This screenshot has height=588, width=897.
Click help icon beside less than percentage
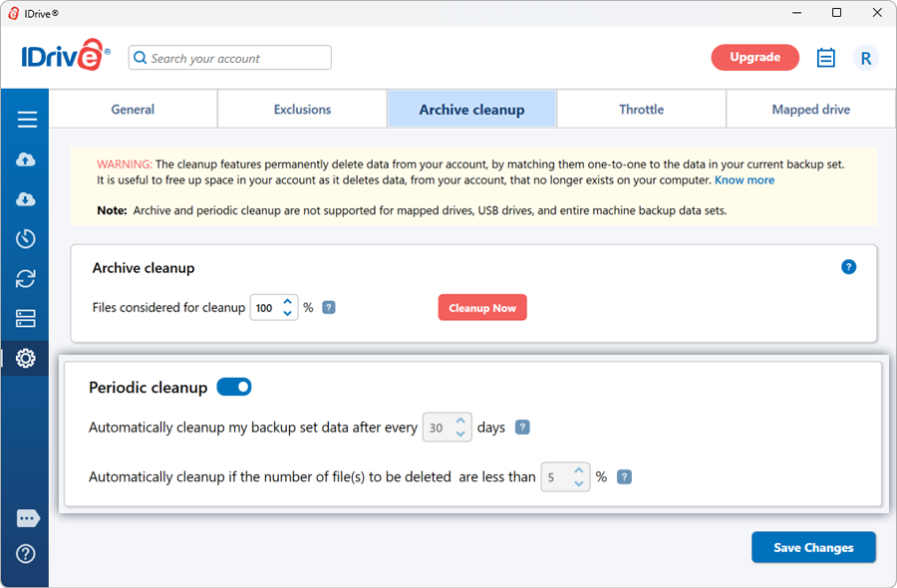pyautogui.click(x=624, y=477)
